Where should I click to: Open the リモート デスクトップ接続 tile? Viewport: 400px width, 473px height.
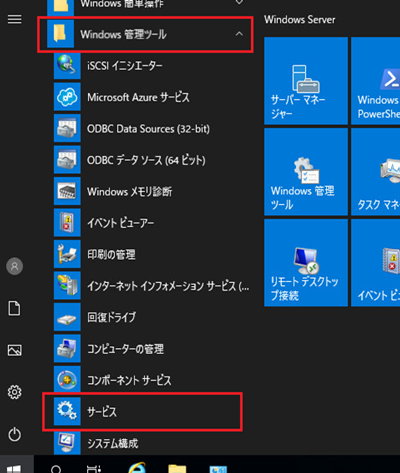(x=306, y=263)
